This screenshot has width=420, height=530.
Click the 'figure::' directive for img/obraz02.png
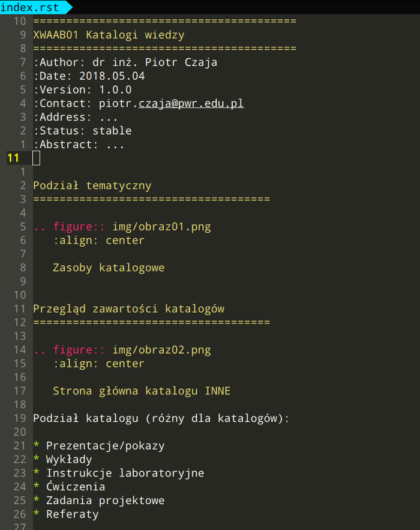tap(79, 350)
